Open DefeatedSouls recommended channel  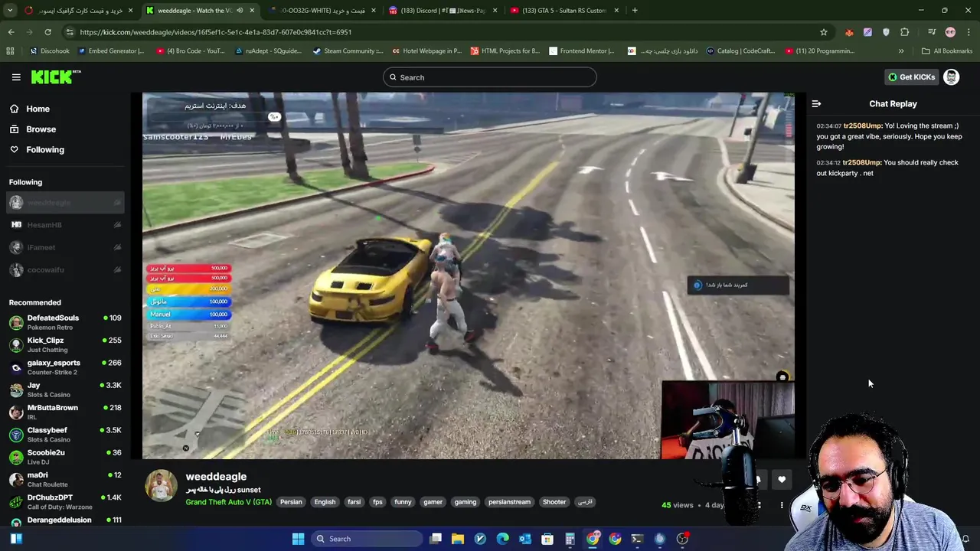click(65, 322)
